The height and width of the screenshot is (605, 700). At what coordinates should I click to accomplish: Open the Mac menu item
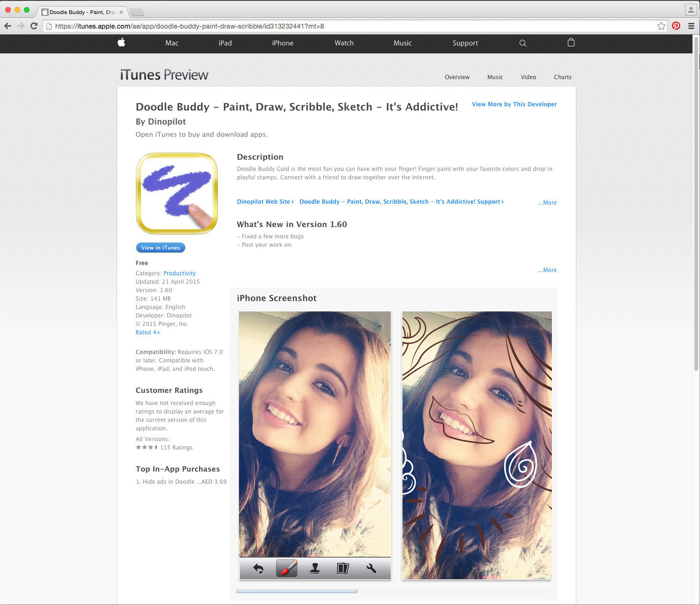pyautogui.click(x=172, y=43)
